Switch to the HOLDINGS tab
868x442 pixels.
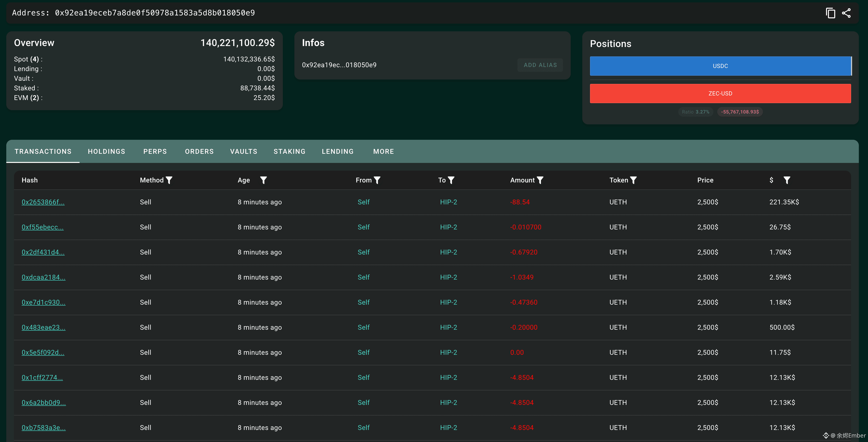[107, 152]
